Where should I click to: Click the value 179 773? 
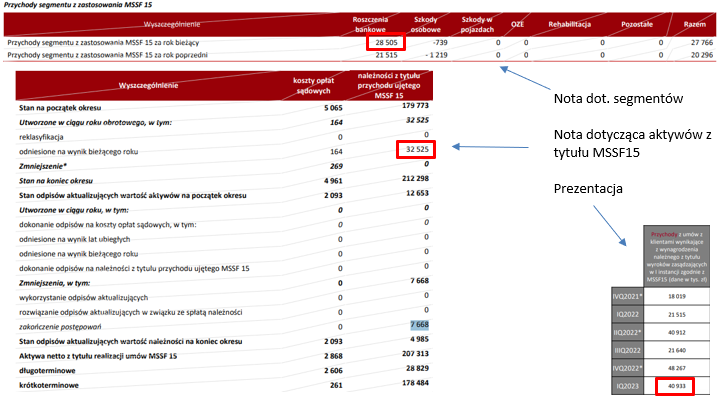pyautogui.click(x=416, y=106)
